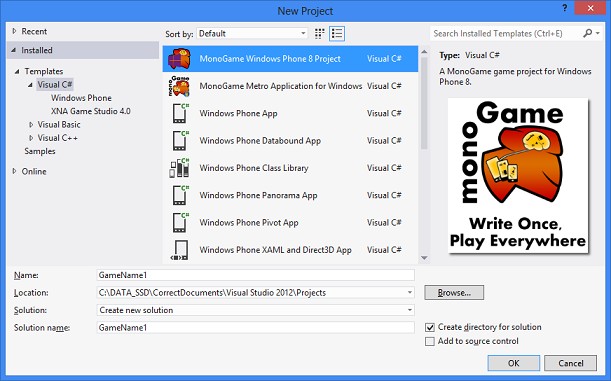Open the Location path dropdown
Viewport: 611px width, 381px height.
(410, 293)
